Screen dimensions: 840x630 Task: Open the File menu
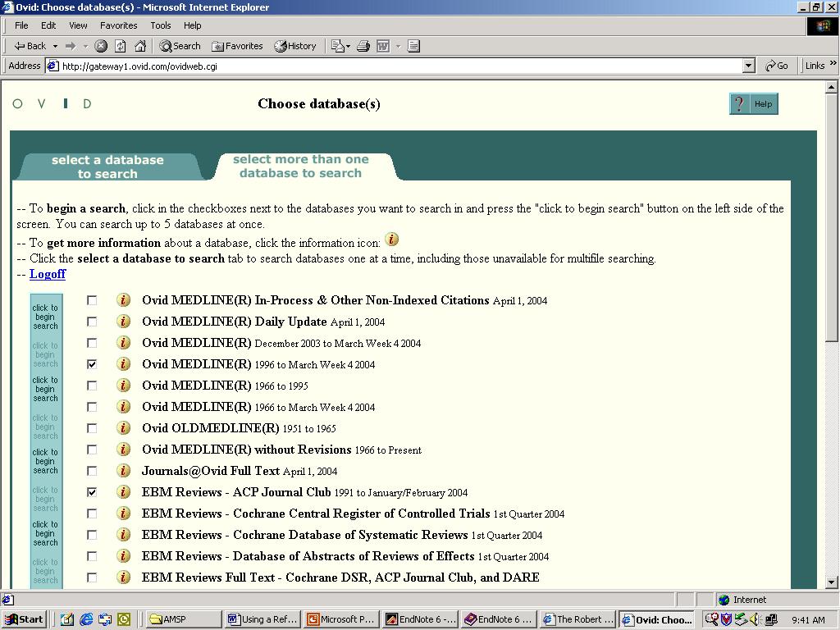(x=21, y=25)
